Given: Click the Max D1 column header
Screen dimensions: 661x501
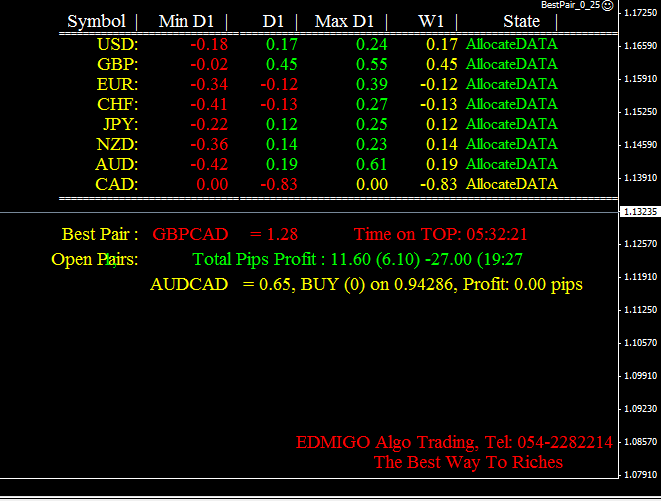Looking at the screenshot, I should point(344,21).
